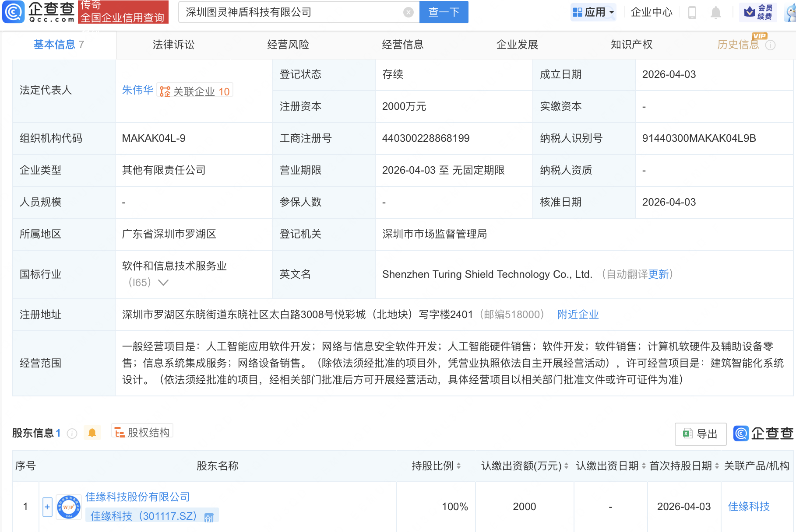Switch to the 法律诉讼 tab

click(x=173, y=44)
